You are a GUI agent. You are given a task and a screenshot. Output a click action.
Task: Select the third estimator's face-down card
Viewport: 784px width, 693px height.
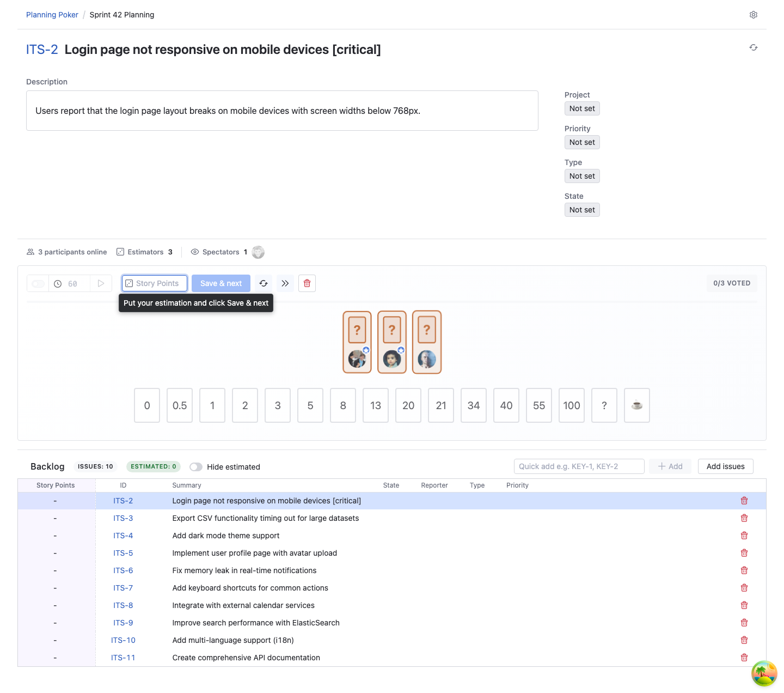click(427, 342)
